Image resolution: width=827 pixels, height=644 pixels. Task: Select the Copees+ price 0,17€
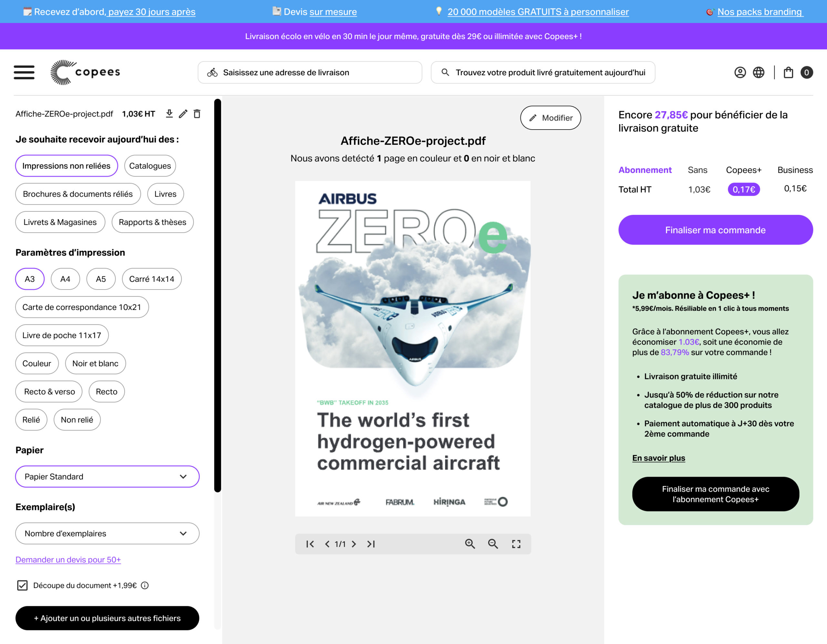point(743,189)
